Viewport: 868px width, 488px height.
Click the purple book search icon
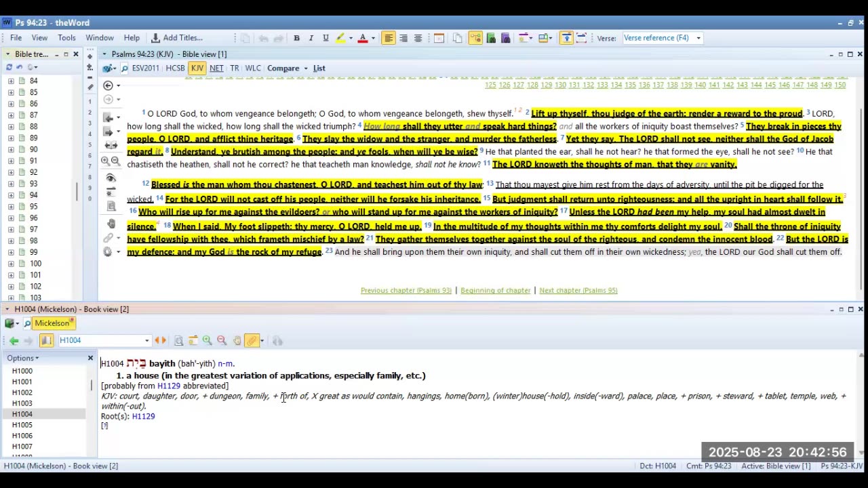coord(505,38)
